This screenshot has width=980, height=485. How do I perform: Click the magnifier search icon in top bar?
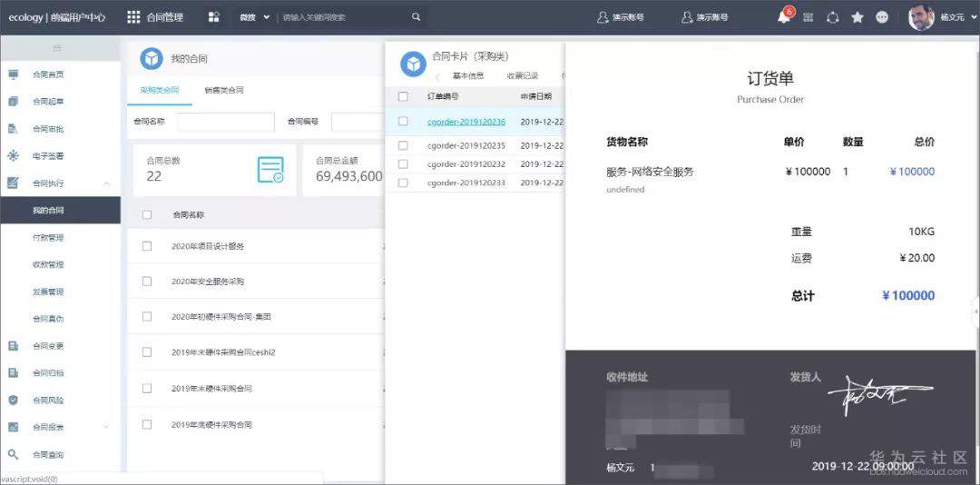point(416,17)
